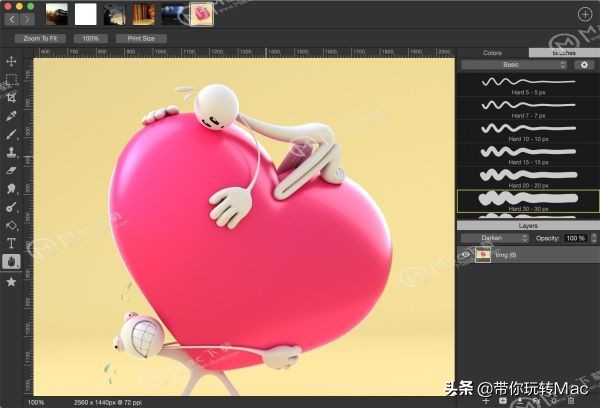Open the third dark document thumbnail
The image size is (600, 408).
click(114, 15)
